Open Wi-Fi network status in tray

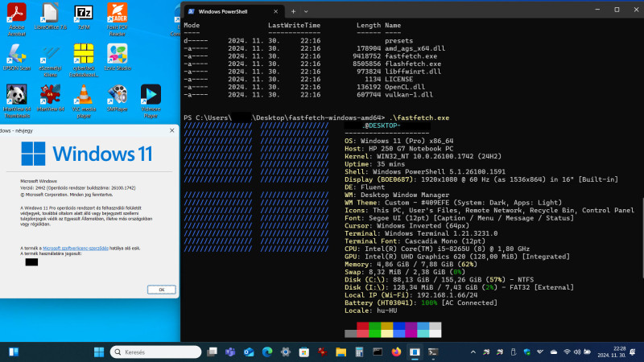568,352
